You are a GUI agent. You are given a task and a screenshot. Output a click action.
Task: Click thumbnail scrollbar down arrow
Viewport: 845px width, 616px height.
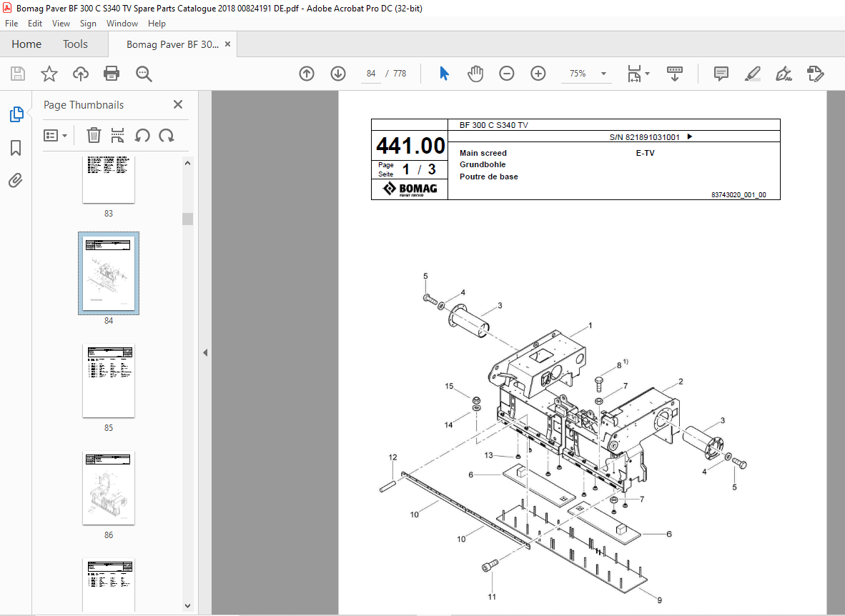point(187,606)
